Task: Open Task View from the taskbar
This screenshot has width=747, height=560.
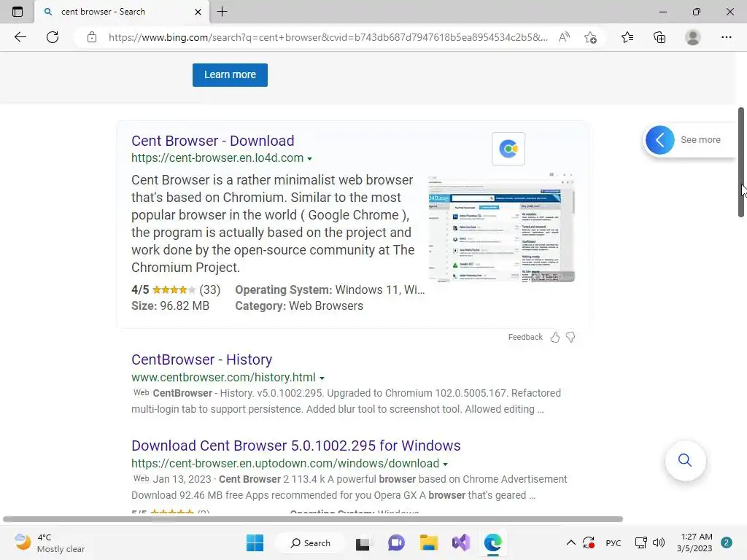Action: (363, 542)
